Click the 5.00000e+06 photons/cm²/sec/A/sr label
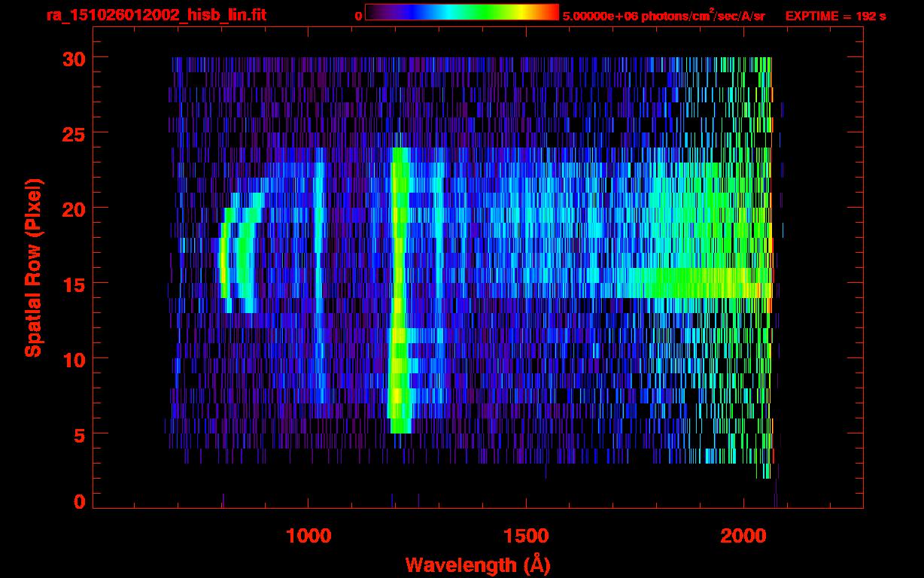The width and height of the screenshot is (924, 578). pos(664,15)
